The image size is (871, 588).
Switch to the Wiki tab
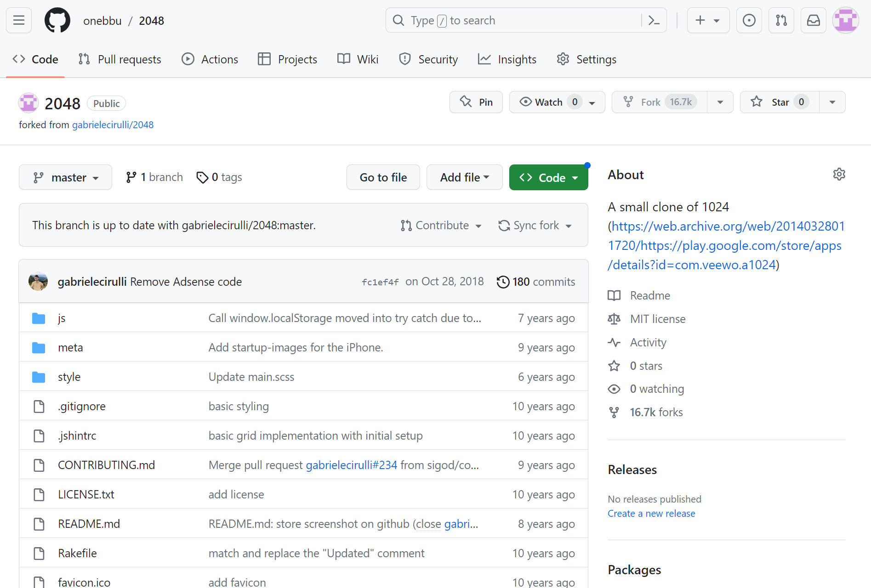click(x=358, y=59)
